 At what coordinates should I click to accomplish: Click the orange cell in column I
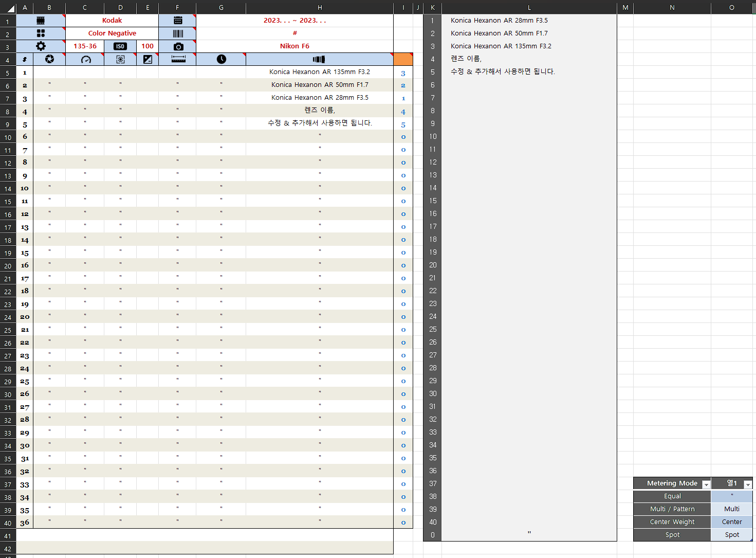(403, 59)
